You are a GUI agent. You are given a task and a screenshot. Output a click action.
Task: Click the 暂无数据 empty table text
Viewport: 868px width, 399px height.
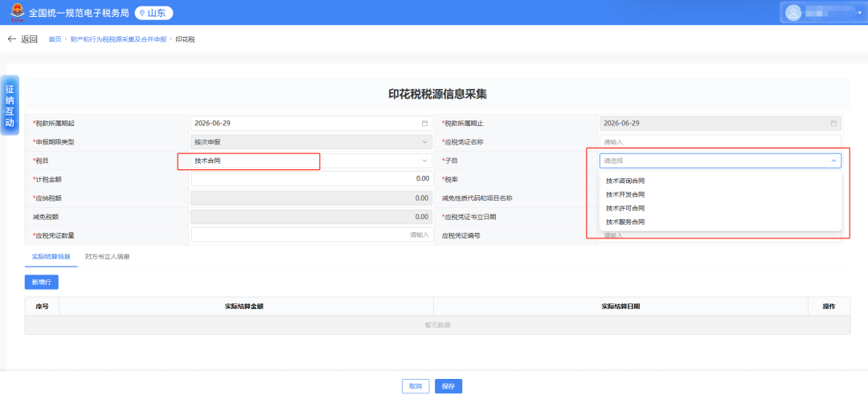[436, 325]
